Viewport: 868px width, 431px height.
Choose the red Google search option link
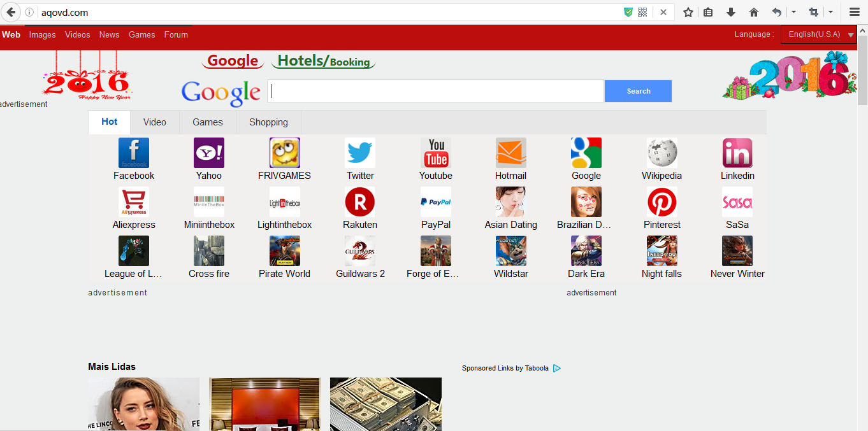233,61
